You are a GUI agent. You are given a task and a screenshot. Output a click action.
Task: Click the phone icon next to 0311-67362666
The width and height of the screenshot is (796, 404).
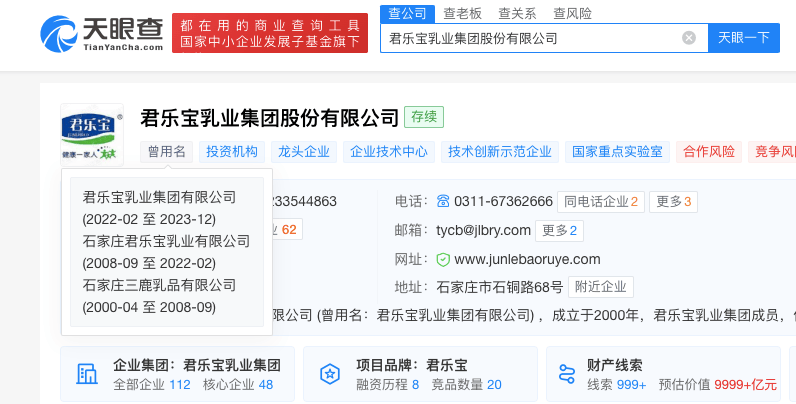[x=443, y=201]
